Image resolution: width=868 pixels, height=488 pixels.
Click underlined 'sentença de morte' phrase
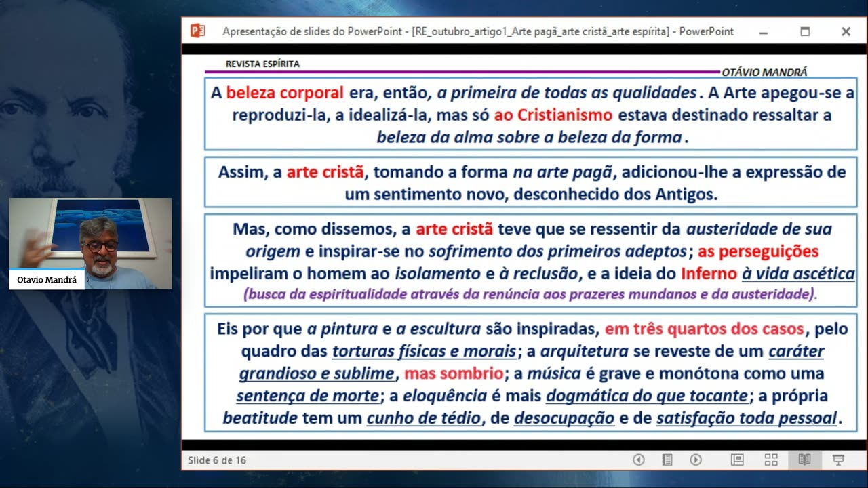(x=308, y=396)
